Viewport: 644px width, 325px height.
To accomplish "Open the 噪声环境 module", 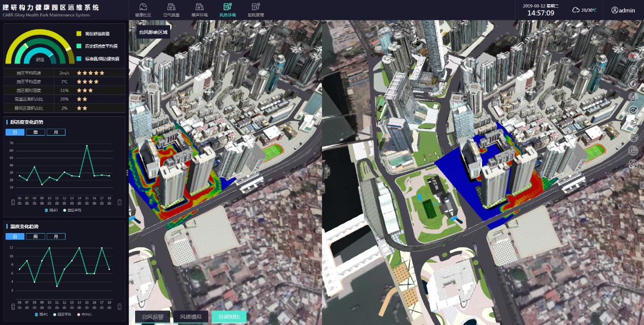I will pos(199,10).
